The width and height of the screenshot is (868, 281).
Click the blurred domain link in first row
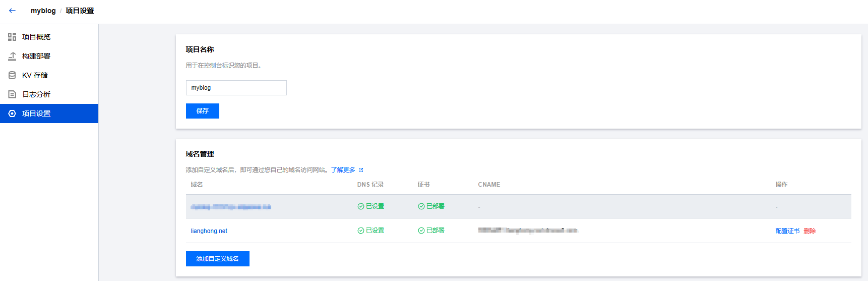pos(230,207)
